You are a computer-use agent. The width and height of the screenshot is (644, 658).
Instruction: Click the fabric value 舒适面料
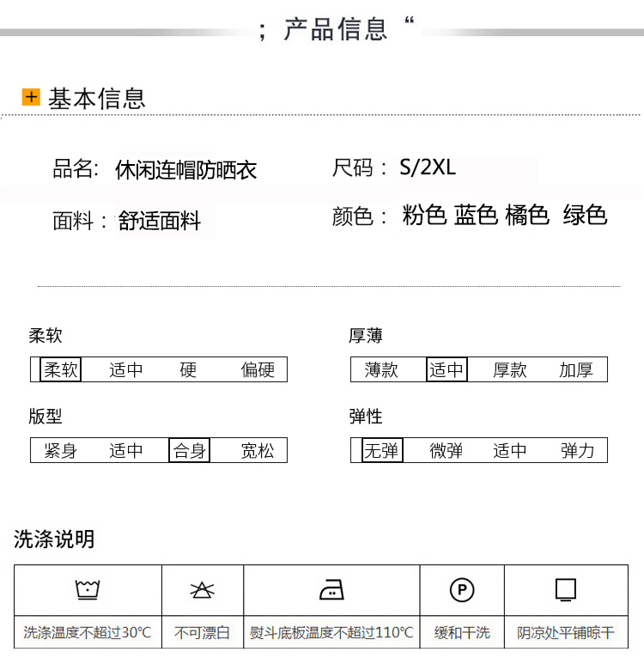coord(160,221)
